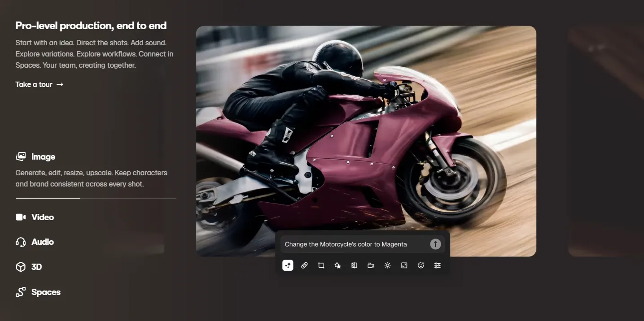644x321 pixels.
Task: Open the Audio tab
Action: (35, 242)
